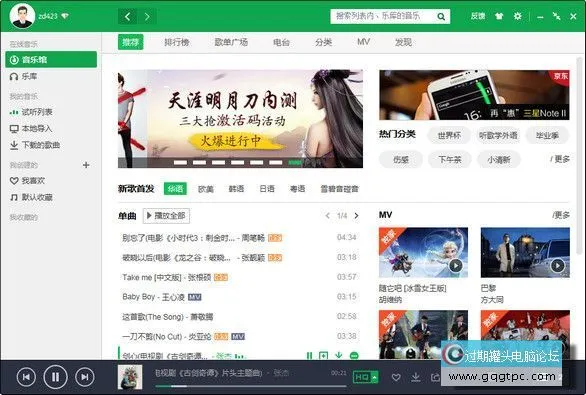Viewport: 586px width, 395px height.
Task: Open the 世界杯 category tag
Action: point(449,135)
